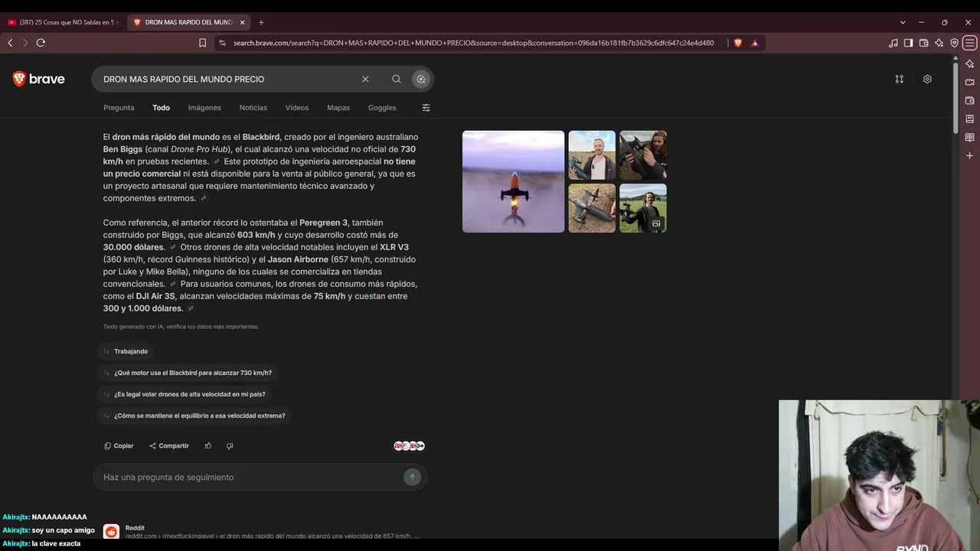Open search filter sliders icon
This screenshot has width=980, height=551.
pyautogui.click(x=426, y=108)
